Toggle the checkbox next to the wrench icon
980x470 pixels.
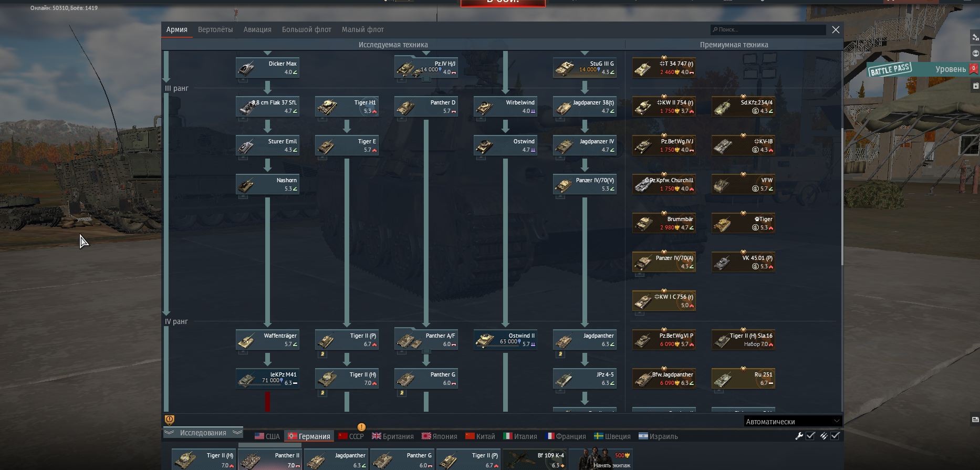pos(810,436)
